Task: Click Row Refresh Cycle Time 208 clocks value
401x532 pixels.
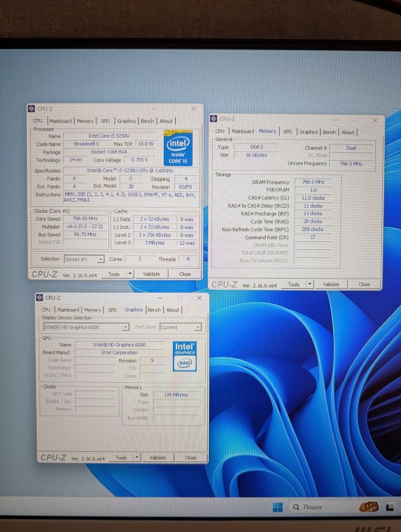Action: tap(313, 229)
